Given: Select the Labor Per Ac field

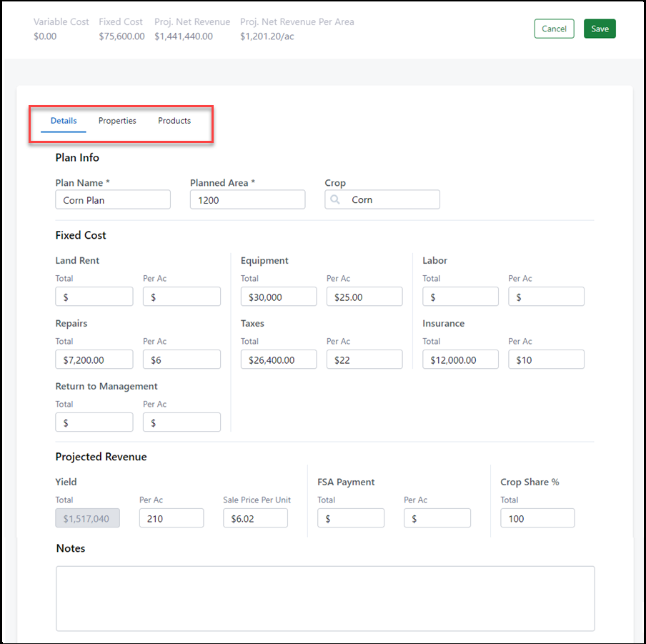Looking at the screenshot, I should click(546, 297).
